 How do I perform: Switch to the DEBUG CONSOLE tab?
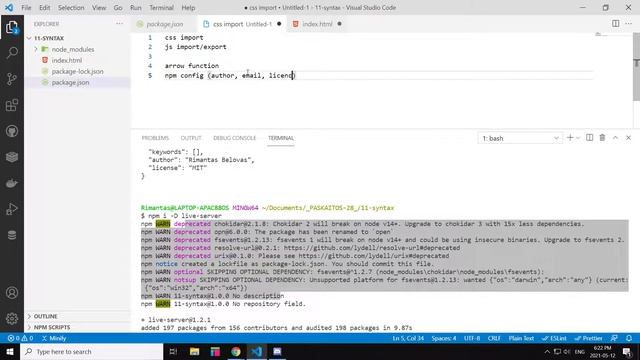[x=234, y=138]
